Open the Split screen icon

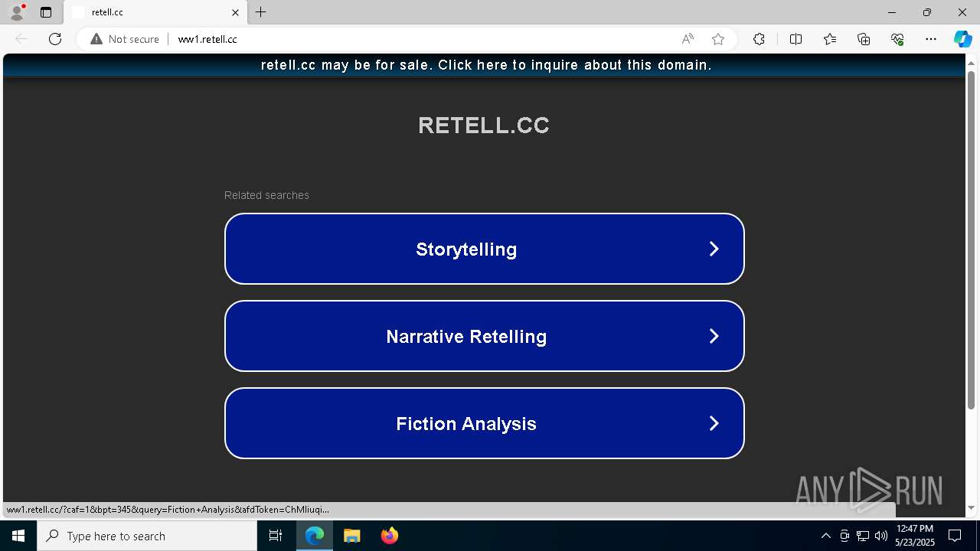pyautogui.click(x=795, y=39)
